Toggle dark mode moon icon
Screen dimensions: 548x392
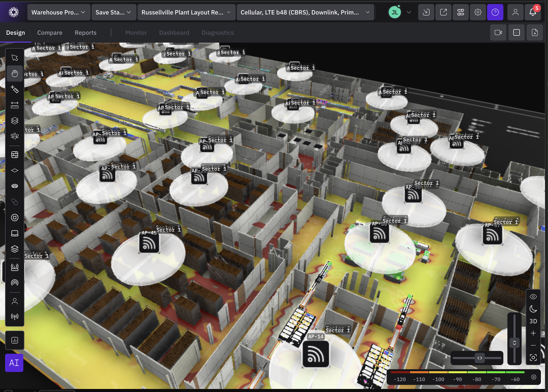click(533, 309)
